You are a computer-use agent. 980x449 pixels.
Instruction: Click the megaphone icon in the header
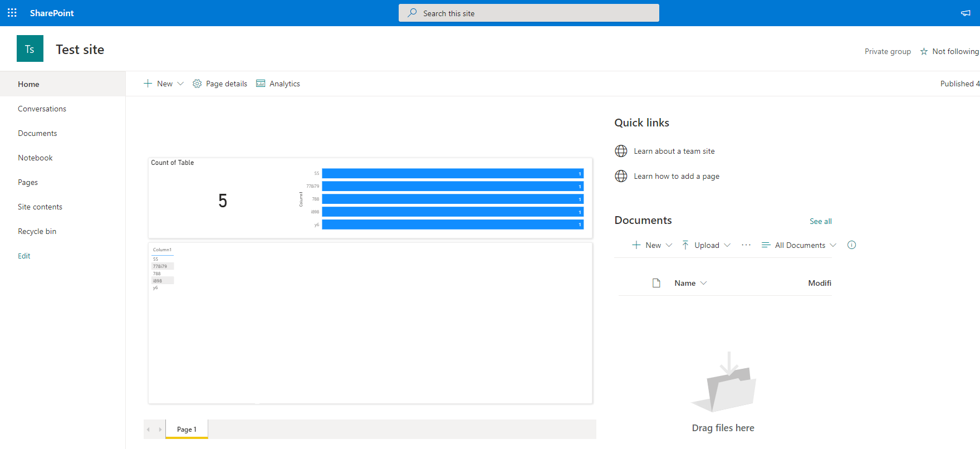[966, 13]
